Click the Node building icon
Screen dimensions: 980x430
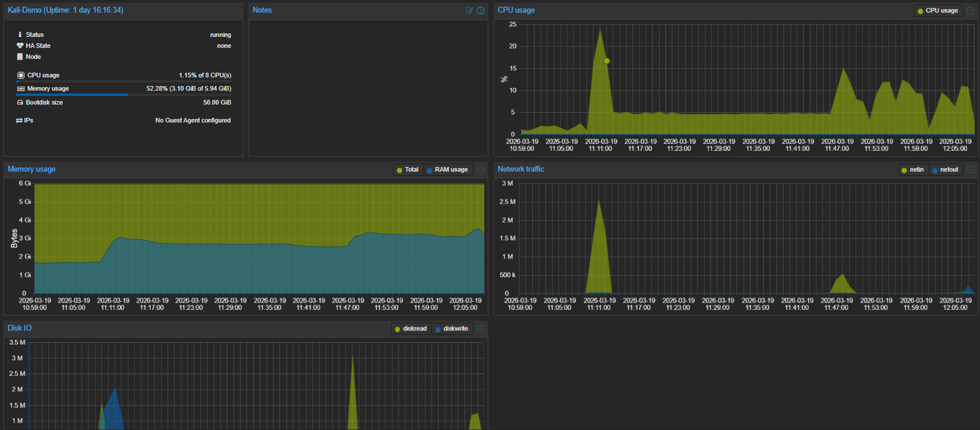20,57
